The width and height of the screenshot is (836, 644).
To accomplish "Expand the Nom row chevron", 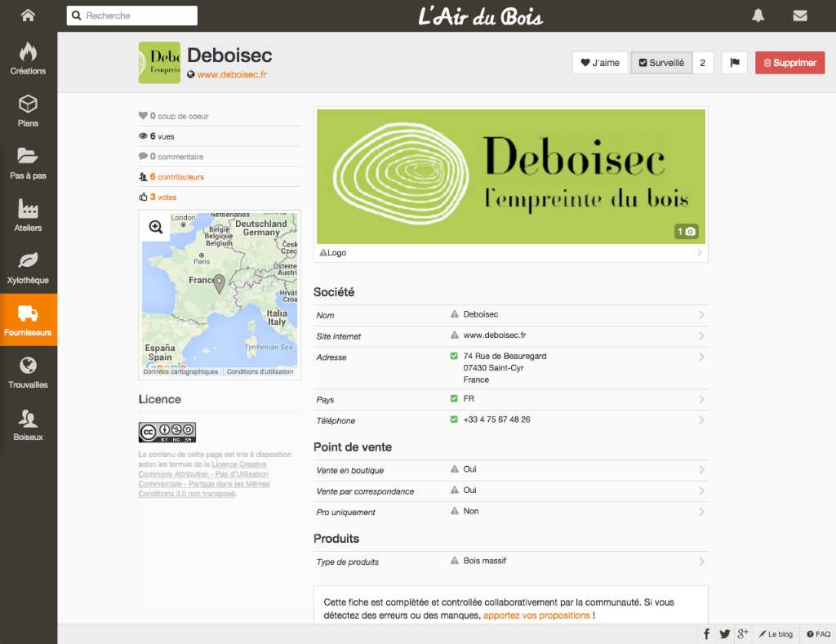I will pyautogui.click(x=701, y=315).
